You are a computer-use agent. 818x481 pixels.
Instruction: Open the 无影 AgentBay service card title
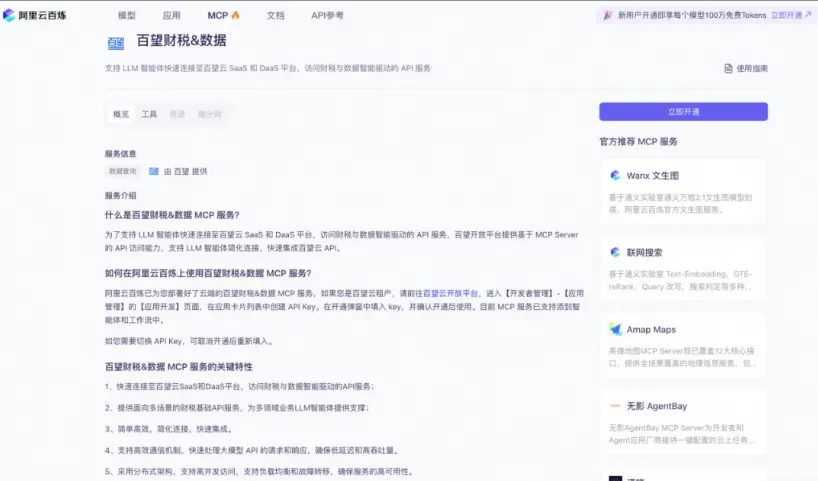657,406
